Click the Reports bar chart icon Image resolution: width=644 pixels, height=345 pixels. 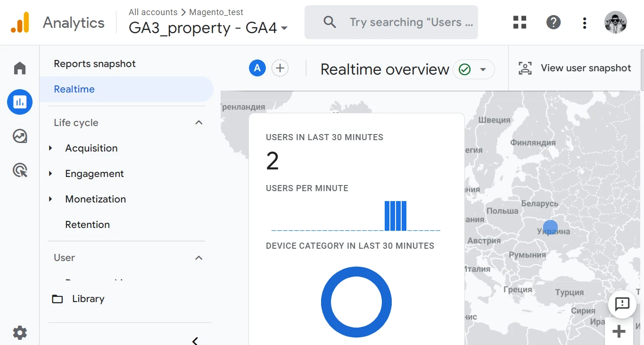click(x=20, y=102)
